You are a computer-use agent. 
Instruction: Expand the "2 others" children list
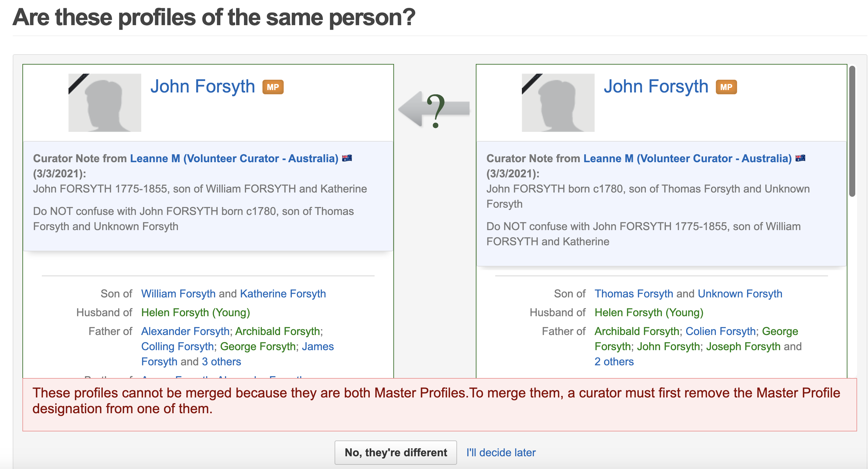[x=614, y=361]
